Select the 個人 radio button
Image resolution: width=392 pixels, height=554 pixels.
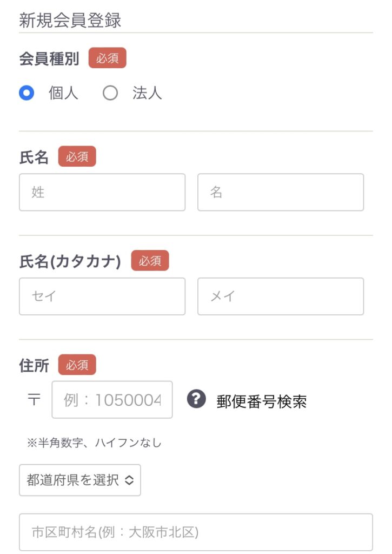click(26, 93)
